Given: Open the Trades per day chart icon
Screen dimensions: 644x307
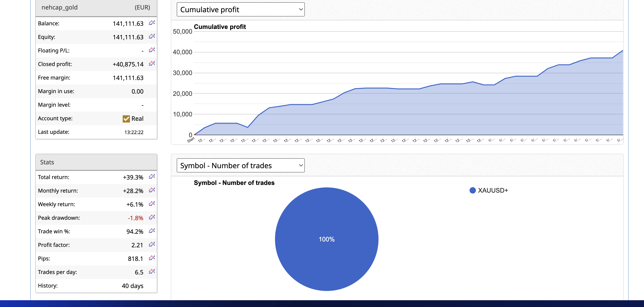Looking at the screenshot, I should coord(152,272).
